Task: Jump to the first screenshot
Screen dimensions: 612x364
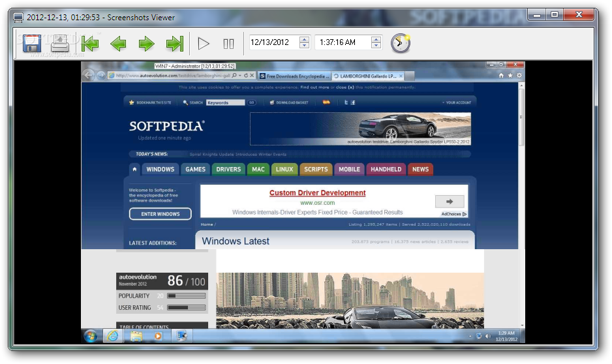Action: (90, 43)
